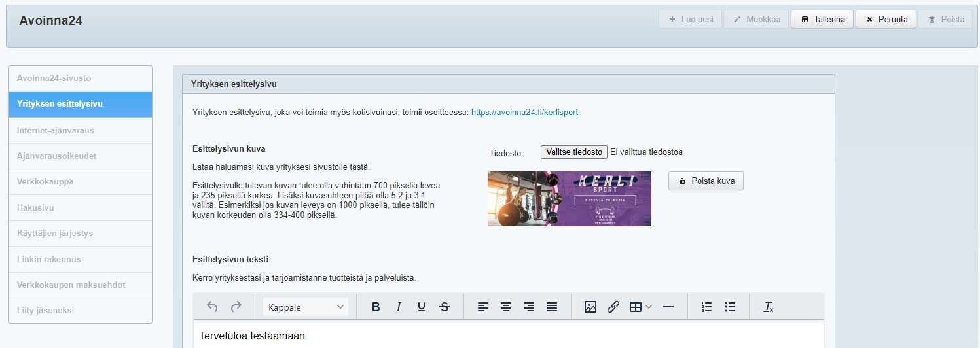The height and width of the screenshot is (348, 980).
Task: Click the Kerli Sport banner thumbnail
Action: [569, 199]
